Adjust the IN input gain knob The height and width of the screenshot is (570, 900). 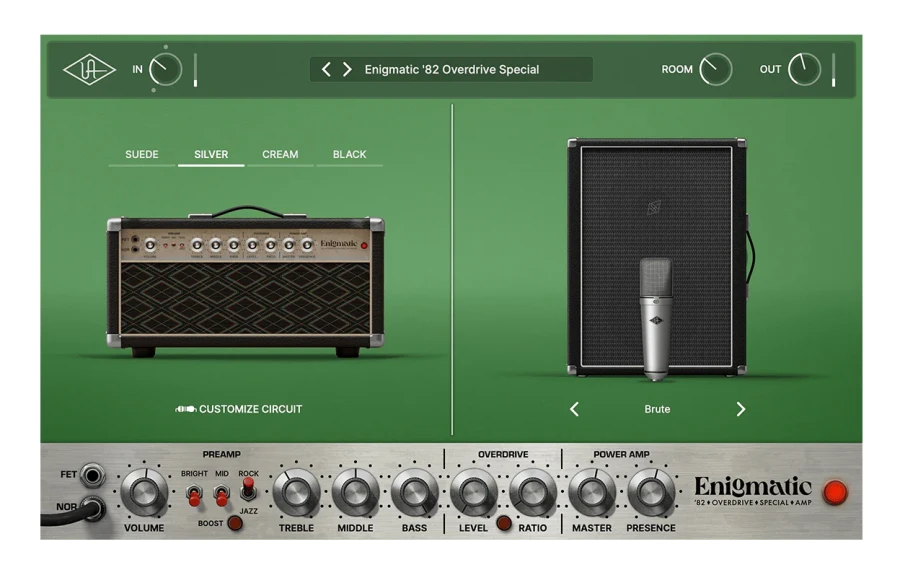click(165, 69)
